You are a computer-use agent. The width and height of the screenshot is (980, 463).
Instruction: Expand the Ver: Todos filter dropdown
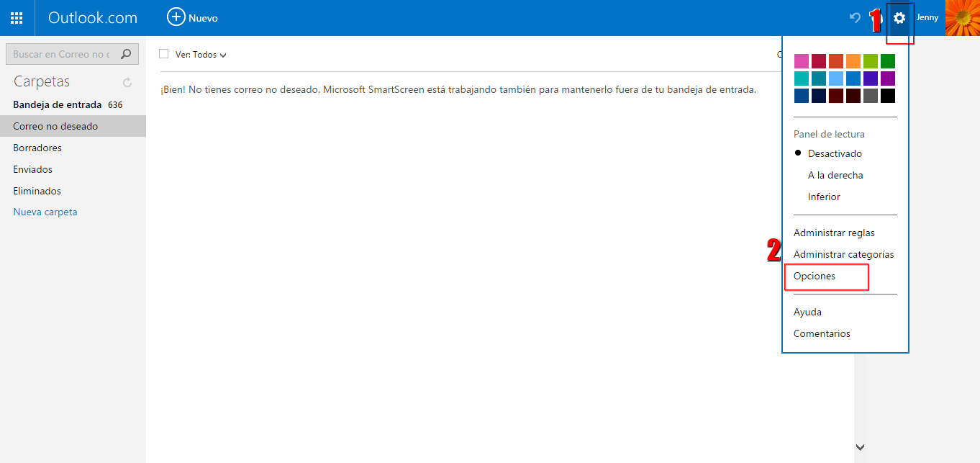tap(201, 55)
